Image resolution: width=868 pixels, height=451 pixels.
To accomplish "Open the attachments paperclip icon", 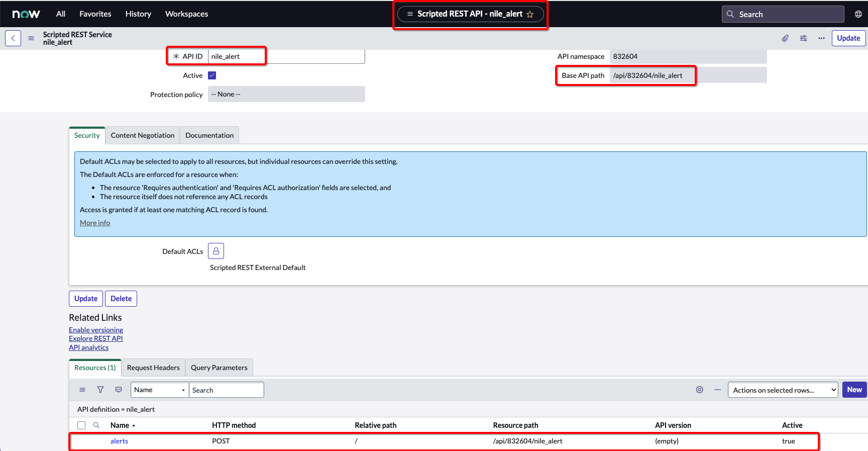I will click(x=785, y=38).
